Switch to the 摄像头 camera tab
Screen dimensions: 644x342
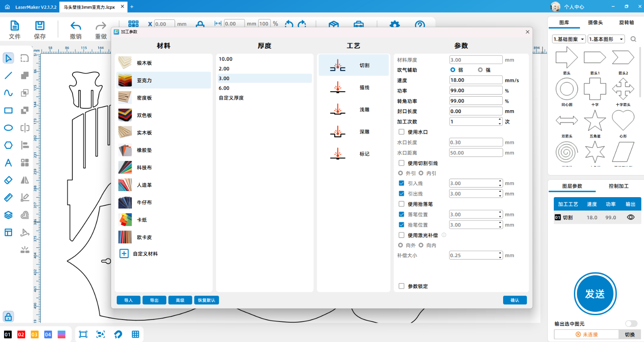point(595,23)
